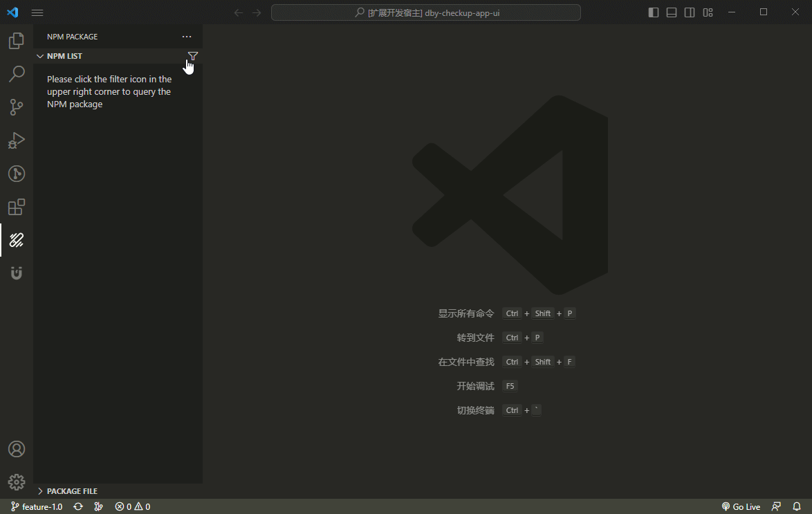Open the Accounts menu icon

[x=17, y=449]
